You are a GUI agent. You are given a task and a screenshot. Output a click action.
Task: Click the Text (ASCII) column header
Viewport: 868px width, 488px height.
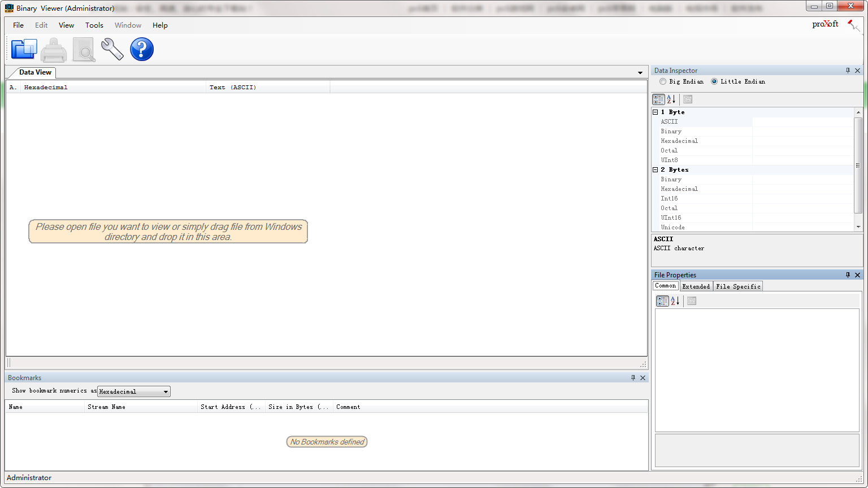pyautogui.click(x=268, y=88)
